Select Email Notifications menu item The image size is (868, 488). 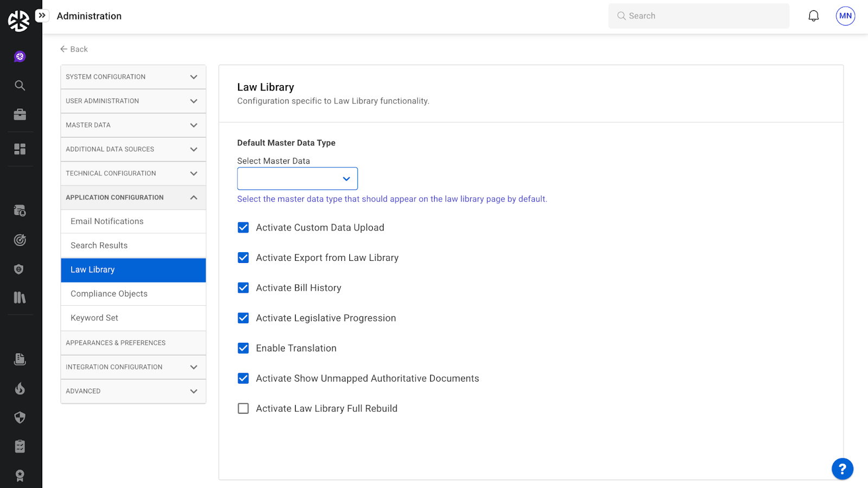click(x=107, y=221)
